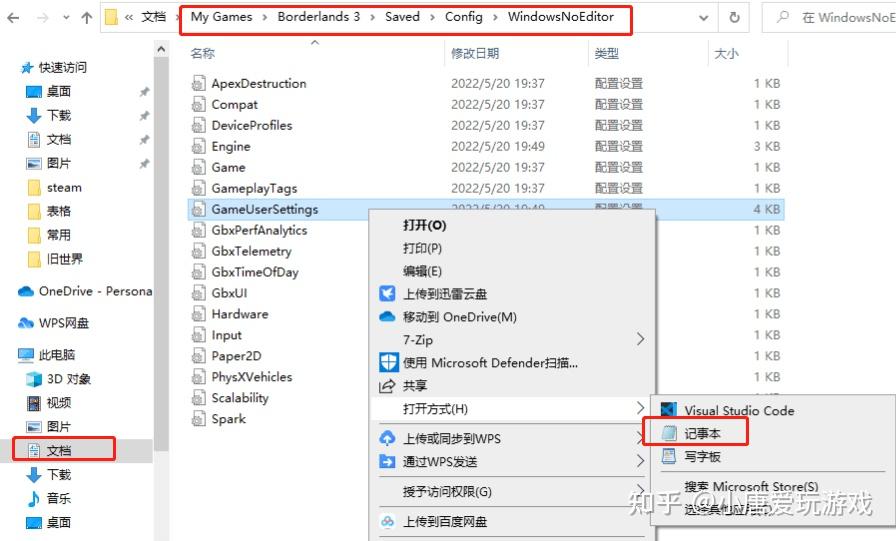The height and width of the screenshot is (541, 896).
Task: Click Saved in the breadcrumb path
Action: (x=402, y=17)
